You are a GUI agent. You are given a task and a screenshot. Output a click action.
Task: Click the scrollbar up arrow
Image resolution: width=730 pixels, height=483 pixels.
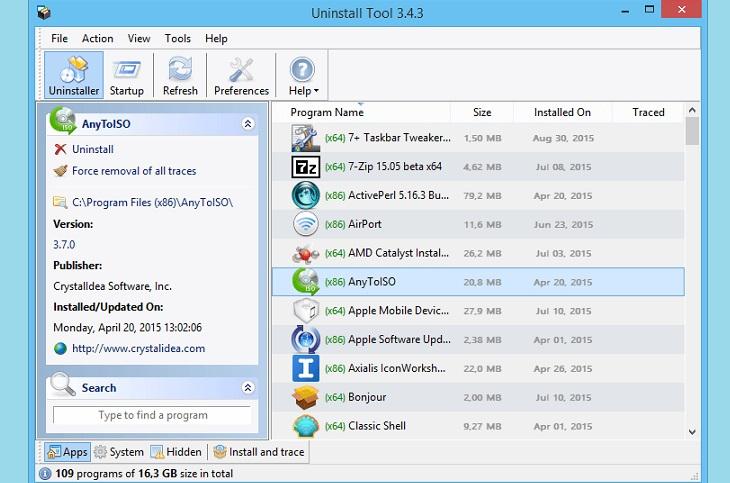tap(692, 110)
